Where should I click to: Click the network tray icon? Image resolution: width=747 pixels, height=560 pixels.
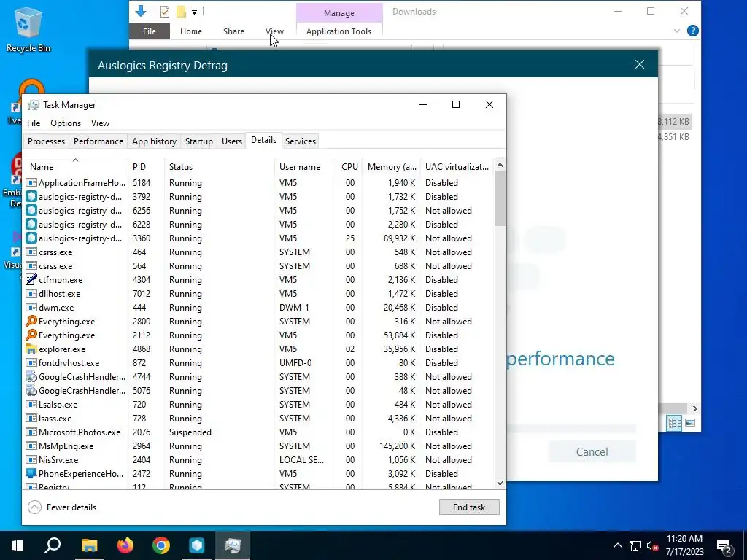(x=635, y=545)
